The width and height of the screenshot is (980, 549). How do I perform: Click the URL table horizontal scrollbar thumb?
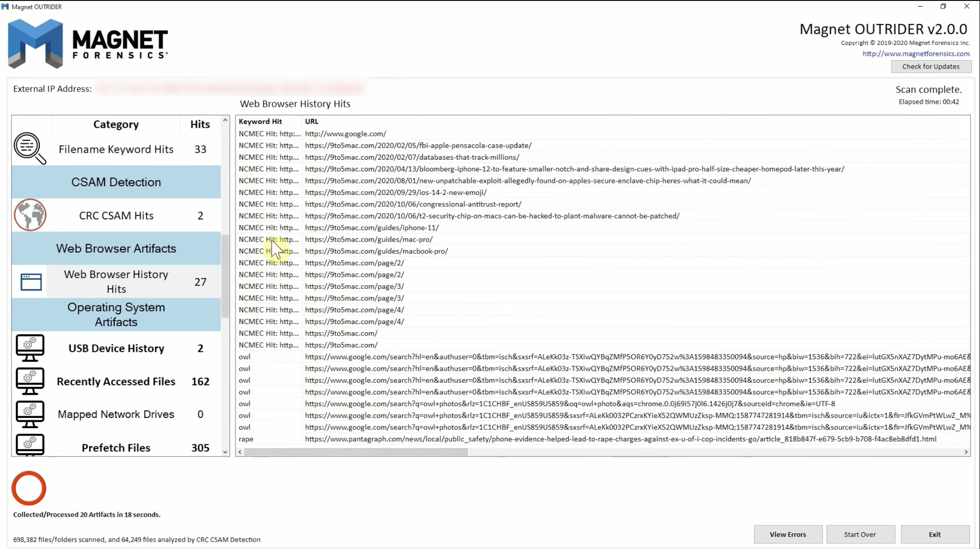[356, 452]
